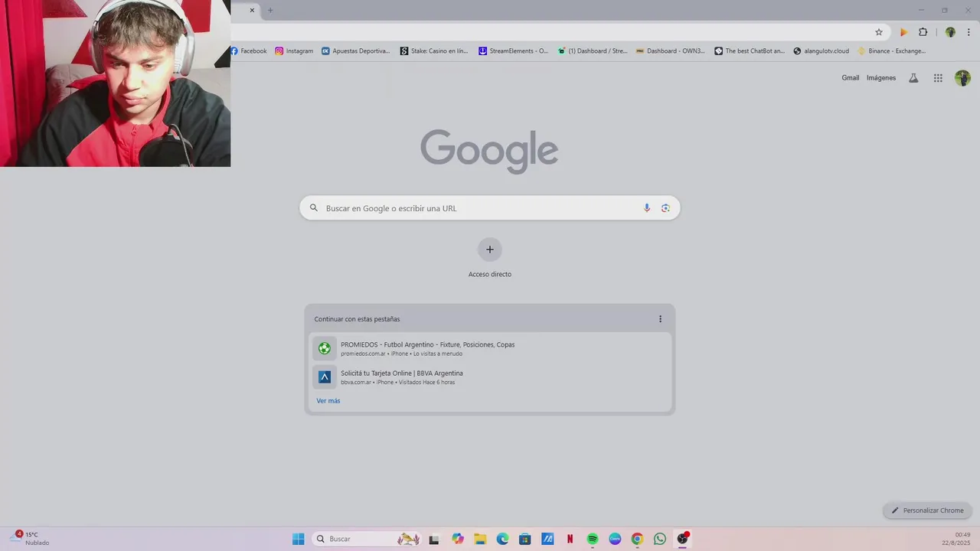Open the Google account avatar
The height and width of the screenshot is (551, 980).
(x=963, y=78)
